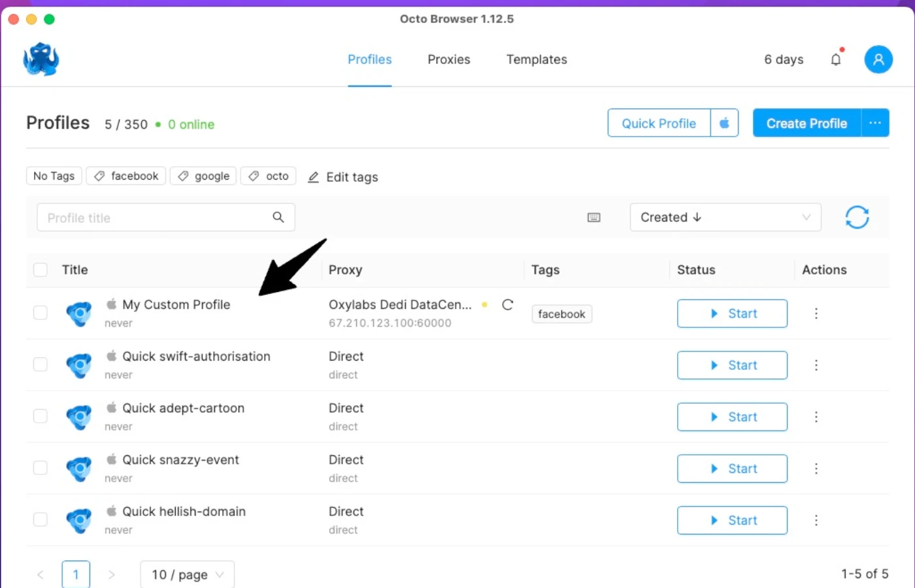The image size is (915, 588).
Task: Click the Create Profile button
Action: pyautogui.click(x=807, y=123)
